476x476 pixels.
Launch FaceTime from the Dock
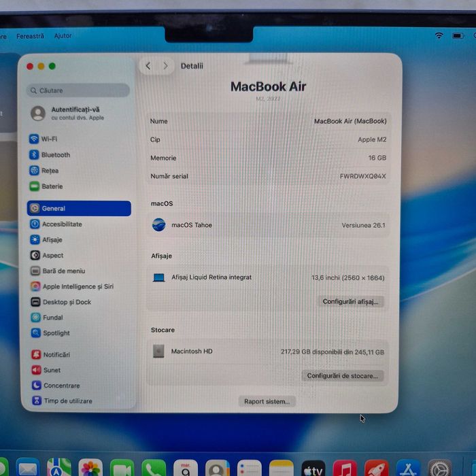[x=122, y=468]
